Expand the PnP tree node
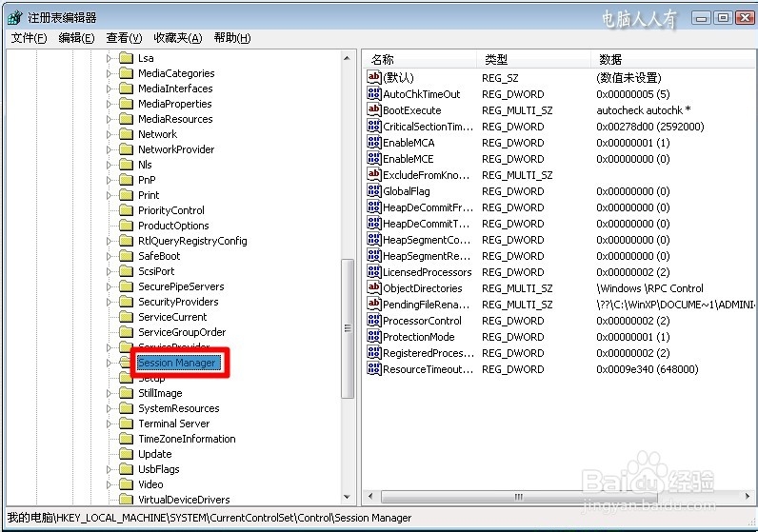This screenshot has width=758, height=532. click(109, 180)
